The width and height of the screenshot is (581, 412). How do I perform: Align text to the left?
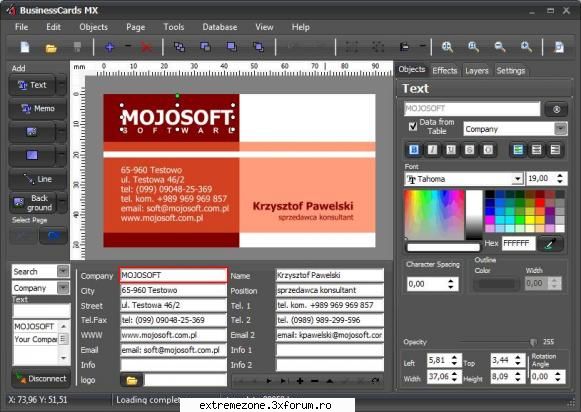(518, 150)
